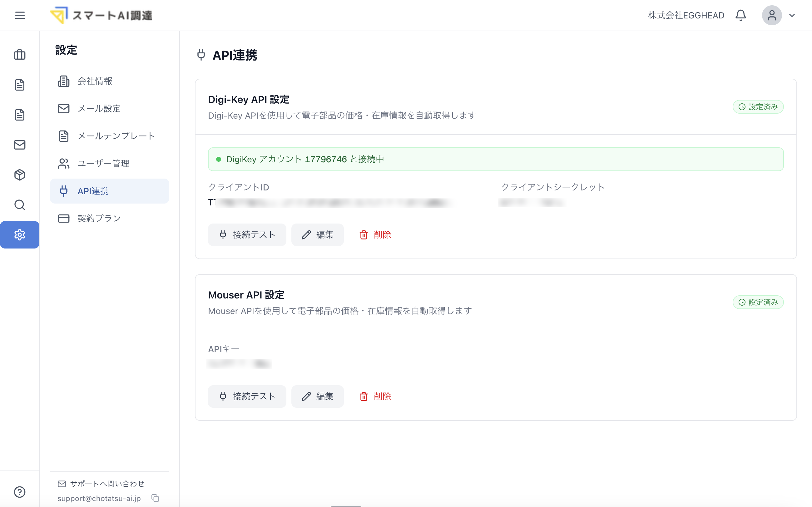Select 契約プラン in settings menu
Screen dimensions: 812x507
[109, 219]
